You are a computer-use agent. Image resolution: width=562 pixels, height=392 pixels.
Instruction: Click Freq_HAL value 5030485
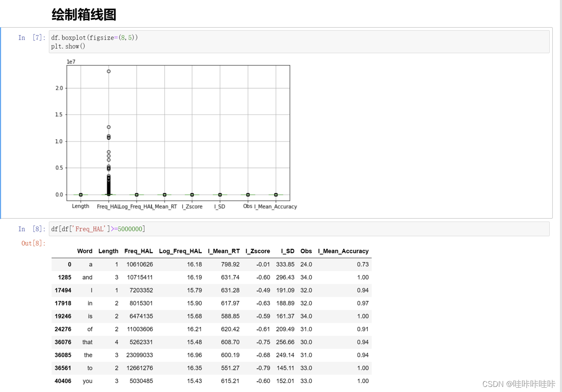point(141,381)
